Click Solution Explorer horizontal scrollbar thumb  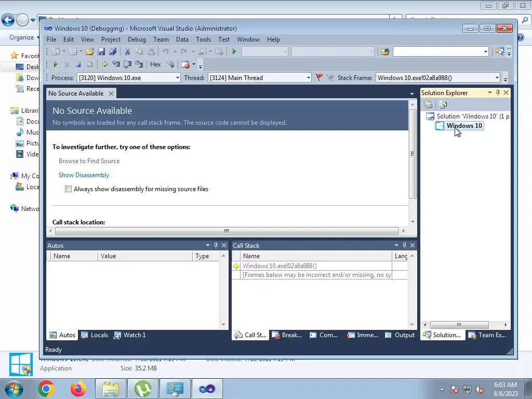click(x=459, y=325)
